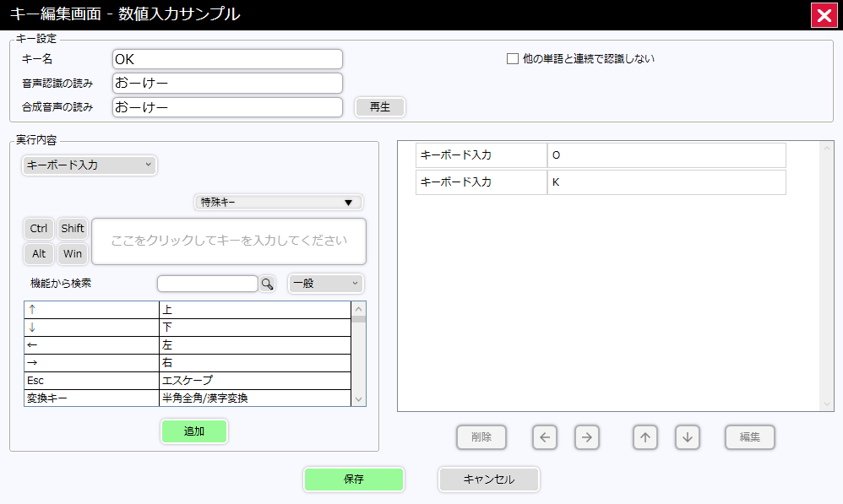Click the 上 description cell
This screenshot has height=504, width=843.
click(255, 310)
